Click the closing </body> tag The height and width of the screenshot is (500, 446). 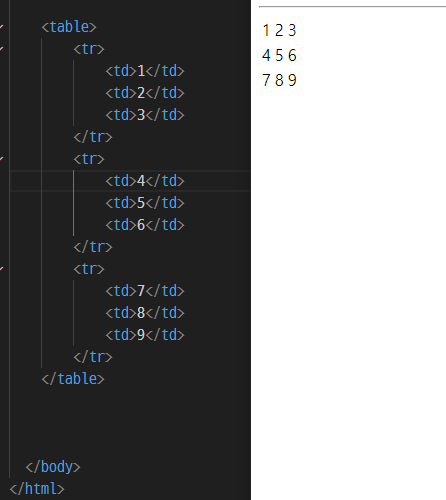(x=53, y=467)
